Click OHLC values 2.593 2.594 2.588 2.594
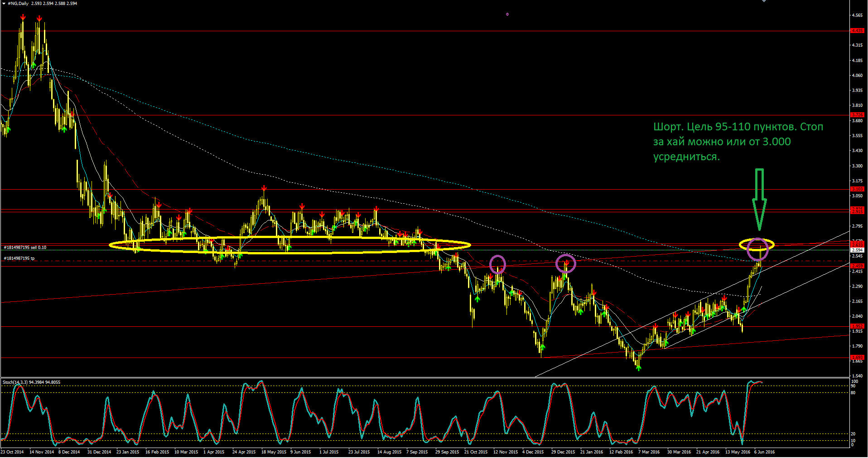The image size is (868, 458). click(x=54, y=4)
